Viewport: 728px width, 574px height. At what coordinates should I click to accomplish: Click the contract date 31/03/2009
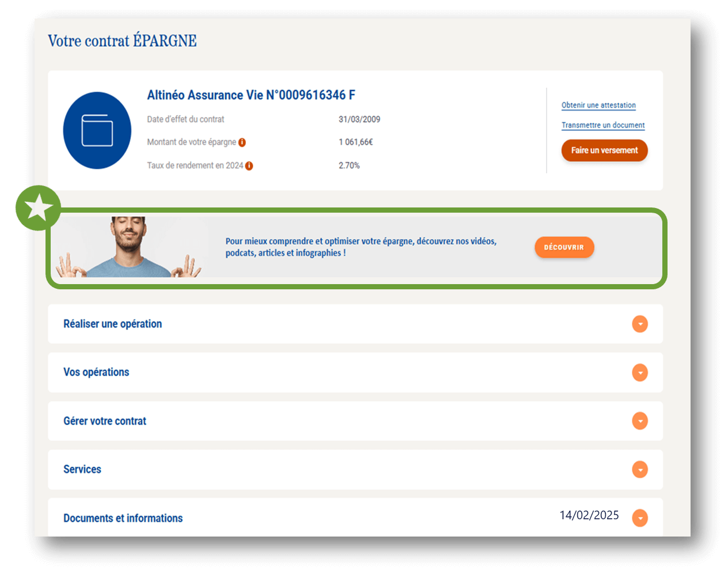[x=359, y=119]
